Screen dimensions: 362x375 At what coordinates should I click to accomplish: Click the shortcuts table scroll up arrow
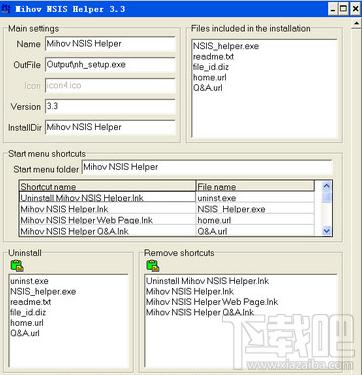(x=327, y=186)
